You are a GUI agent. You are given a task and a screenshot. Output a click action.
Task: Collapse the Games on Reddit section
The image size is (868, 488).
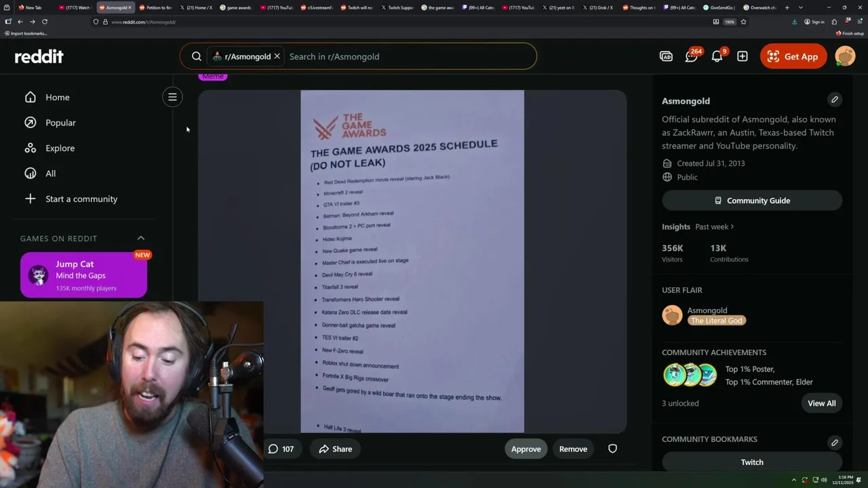(x=141, y=238)
